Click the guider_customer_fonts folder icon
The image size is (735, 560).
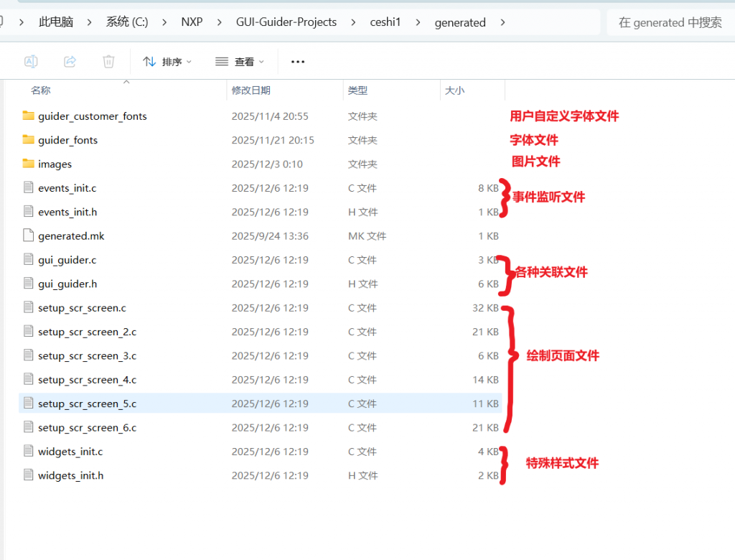29,116
